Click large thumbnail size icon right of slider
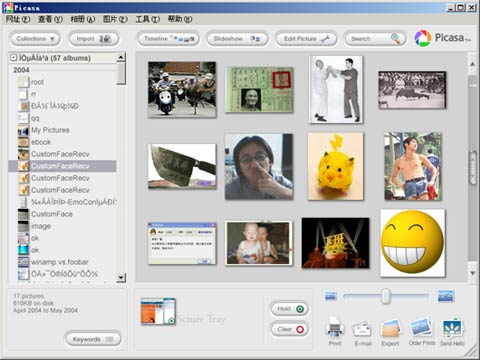480x360 pixels. (x=446, y=296)
